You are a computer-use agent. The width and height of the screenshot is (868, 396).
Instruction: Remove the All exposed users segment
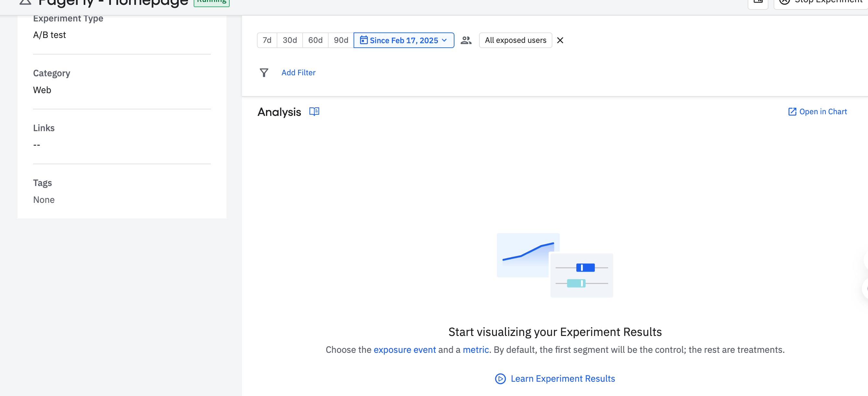click(x=560, y=40)
